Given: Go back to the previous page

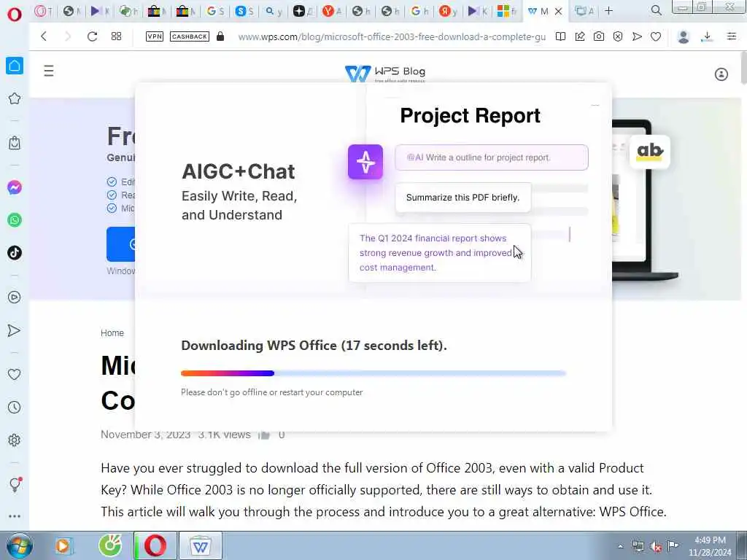Looking at the screenshot, I should coord(44,36).
